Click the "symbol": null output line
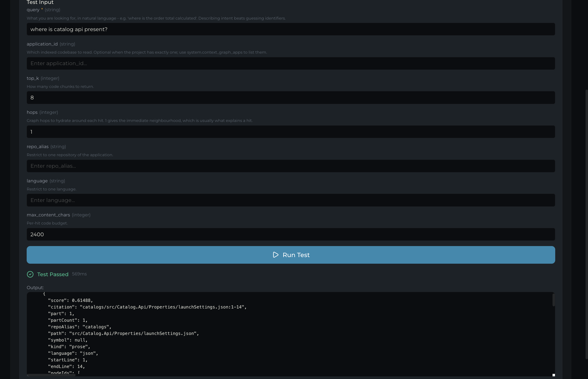Viewport: 588px width, 379px height. 68,340
